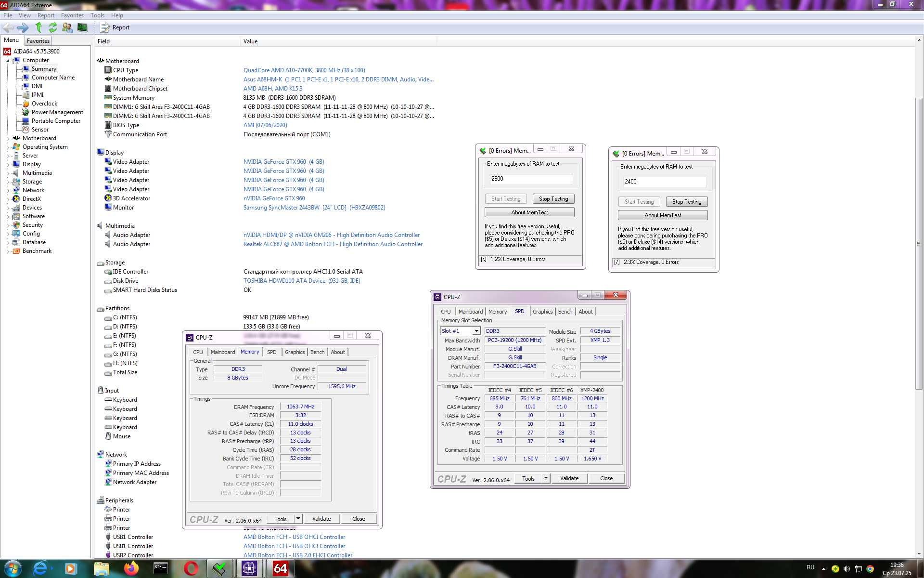Open the Tools menu in menu bar
The height and width of the screenshot is (578, 924).
(x=97, y=15)
